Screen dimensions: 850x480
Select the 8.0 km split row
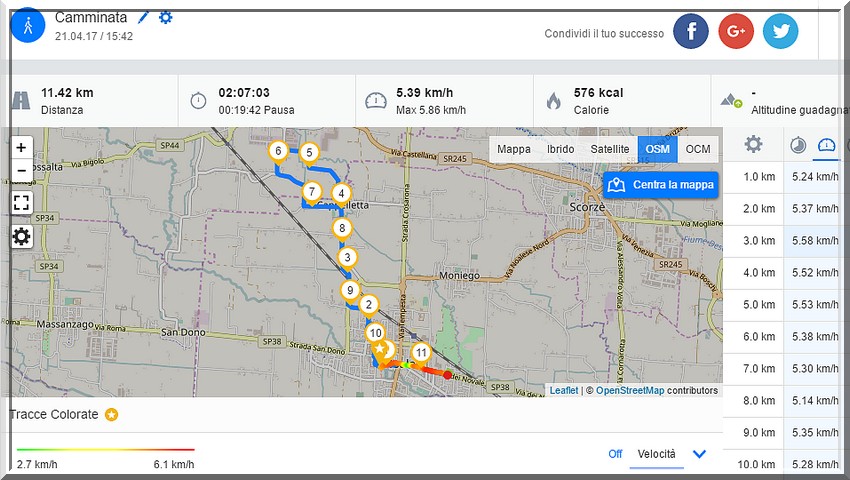point(786,401)
